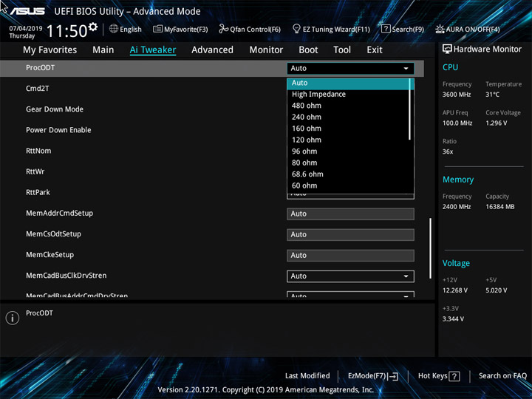Click the main settings page scrollbar
Image resolution: width=532 pixels, height=399 pixels.
coord(431,248)
